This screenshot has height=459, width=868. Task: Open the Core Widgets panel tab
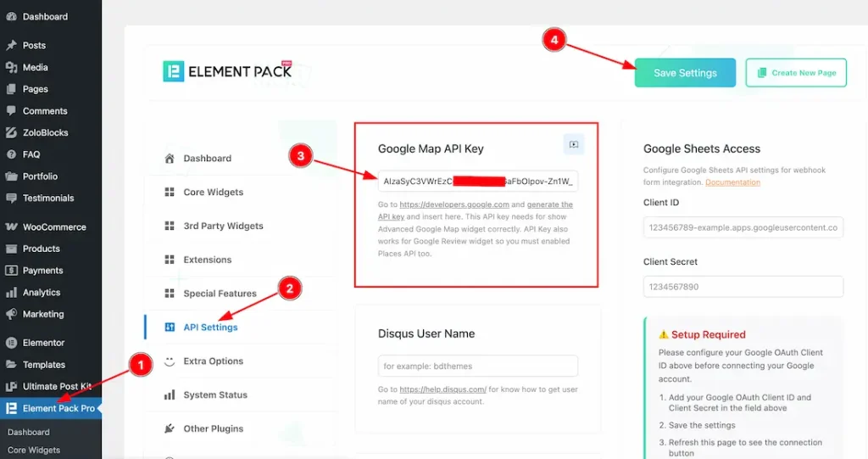242,192
